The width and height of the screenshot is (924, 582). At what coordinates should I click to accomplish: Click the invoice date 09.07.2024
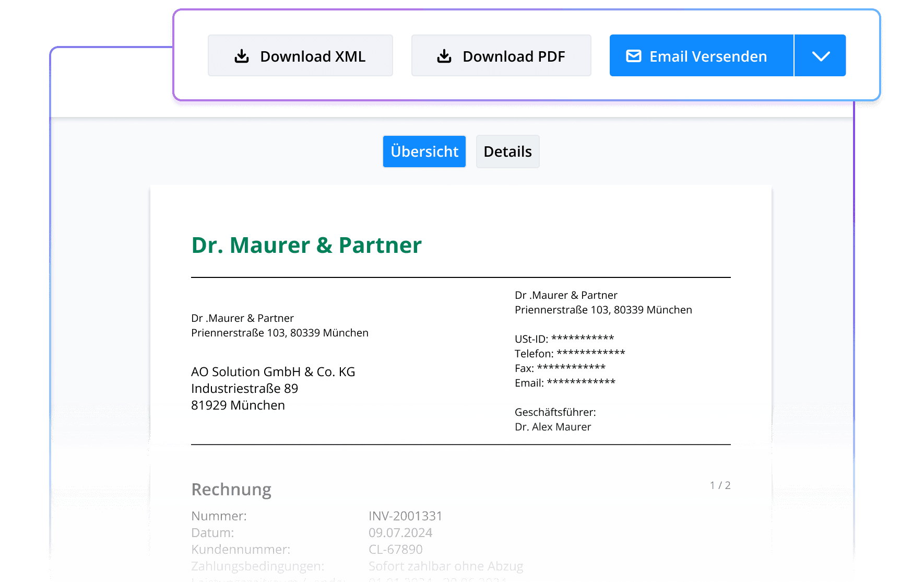point(400,533)
